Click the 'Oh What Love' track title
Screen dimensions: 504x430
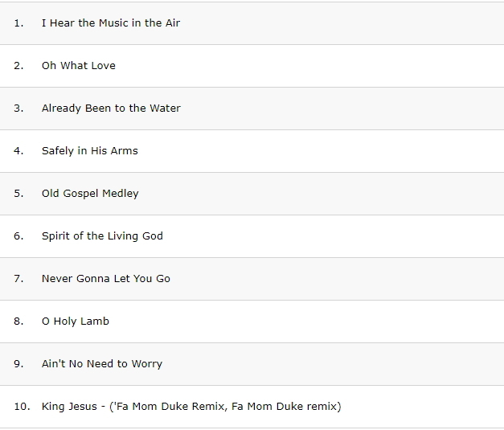point(79,66)
